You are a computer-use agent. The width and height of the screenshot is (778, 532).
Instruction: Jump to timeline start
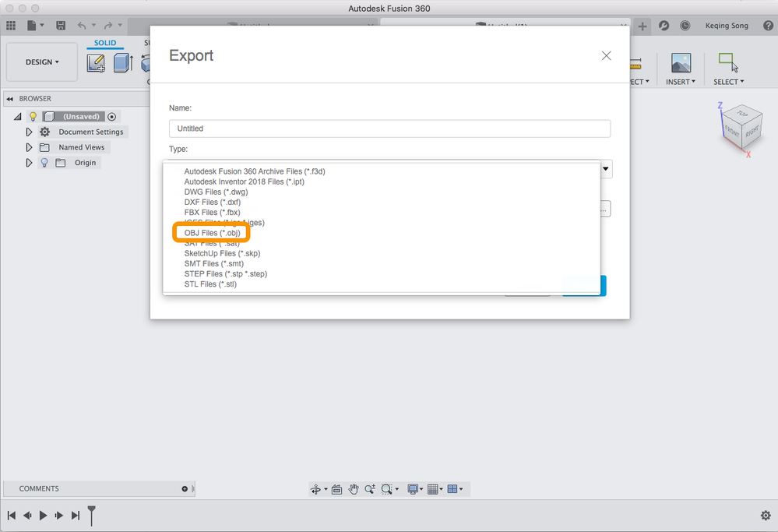point(12,516)
